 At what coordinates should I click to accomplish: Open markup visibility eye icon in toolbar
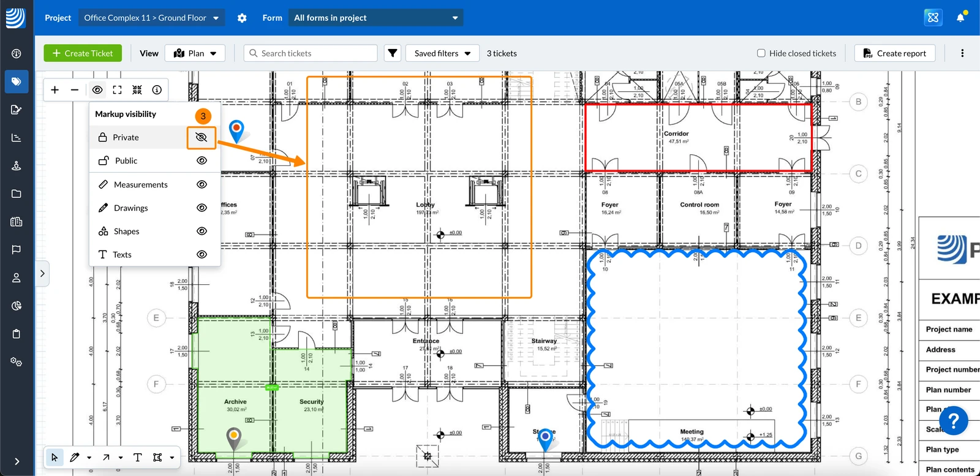click(x=97, y=90)
